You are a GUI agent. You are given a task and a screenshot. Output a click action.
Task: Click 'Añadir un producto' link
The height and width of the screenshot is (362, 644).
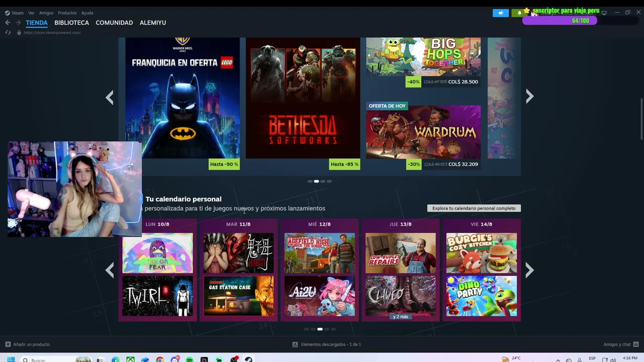tap(32, 344)
